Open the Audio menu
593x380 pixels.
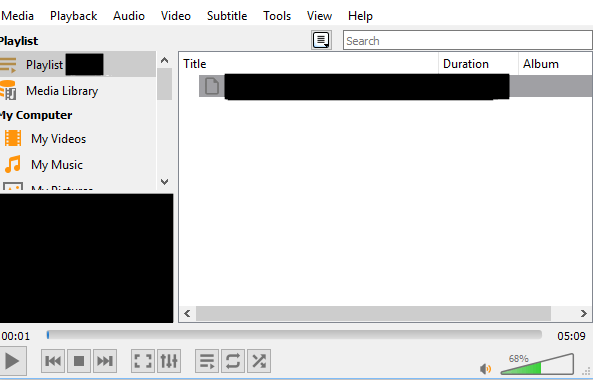(129, 16)
